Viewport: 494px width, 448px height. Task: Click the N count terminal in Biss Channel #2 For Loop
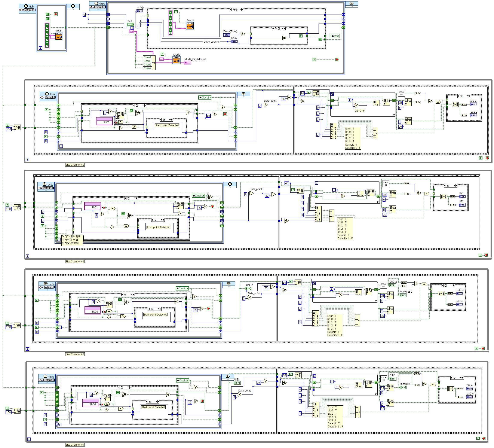click(332, 94)
